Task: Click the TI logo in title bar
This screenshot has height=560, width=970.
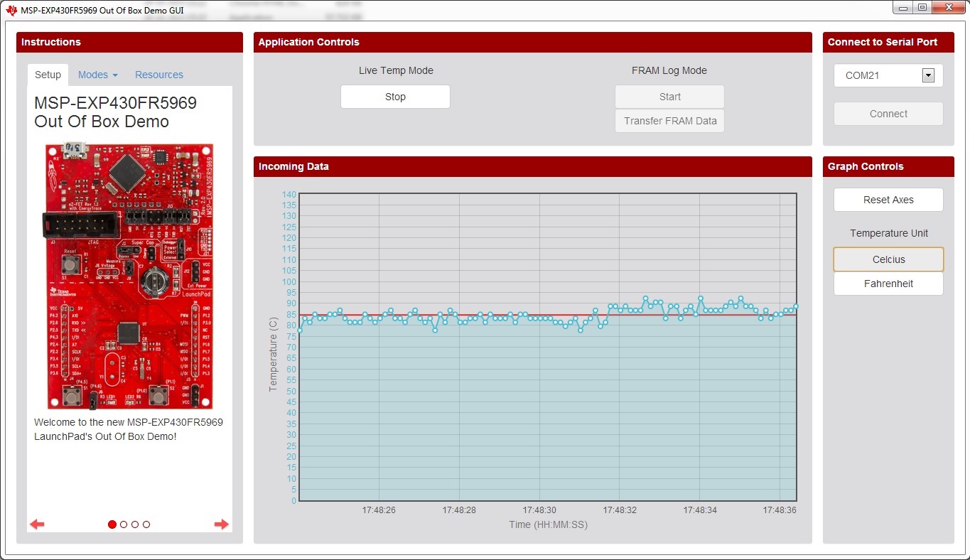Action: pyautogui.click(x=11, y=9)
